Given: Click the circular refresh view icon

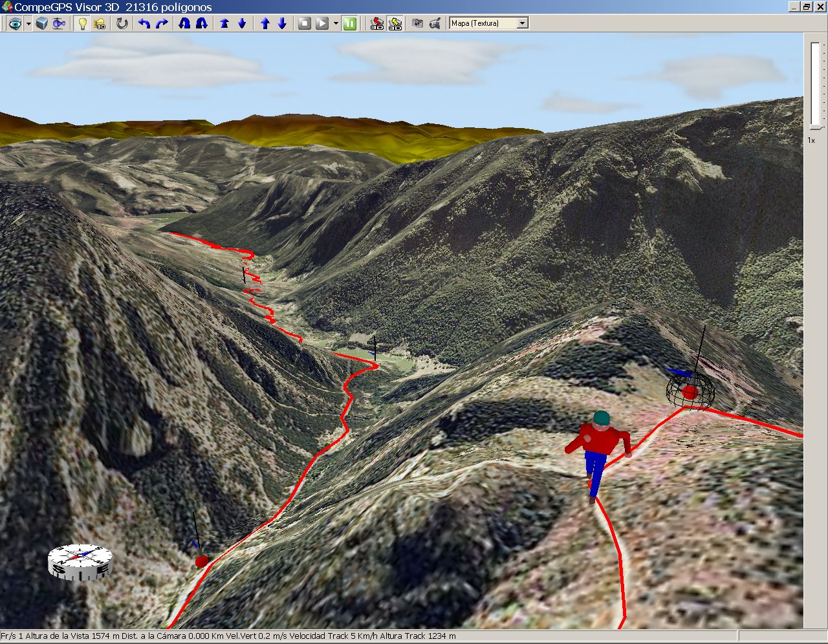Looking at the screenshot, I should (x=122, y=24).
